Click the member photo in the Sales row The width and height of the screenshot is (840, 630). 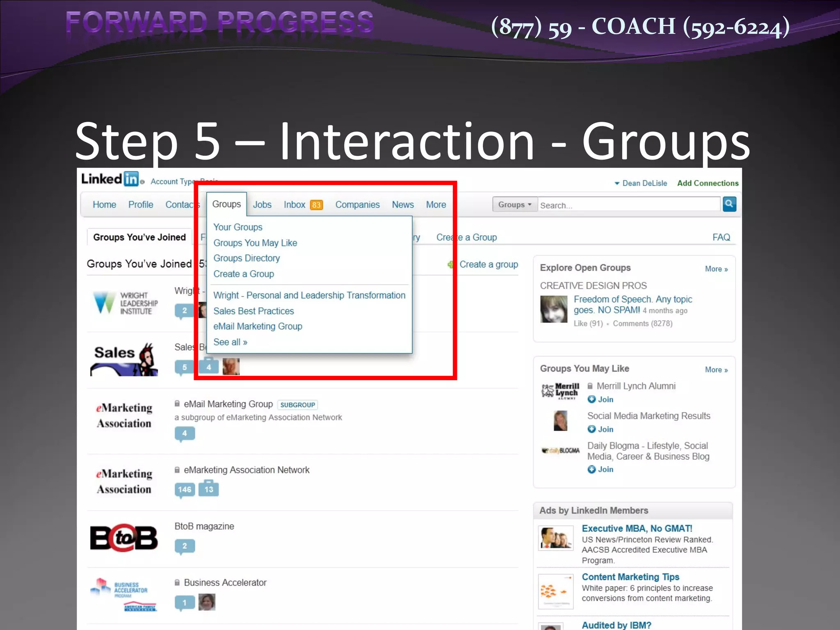click(231, 366)
